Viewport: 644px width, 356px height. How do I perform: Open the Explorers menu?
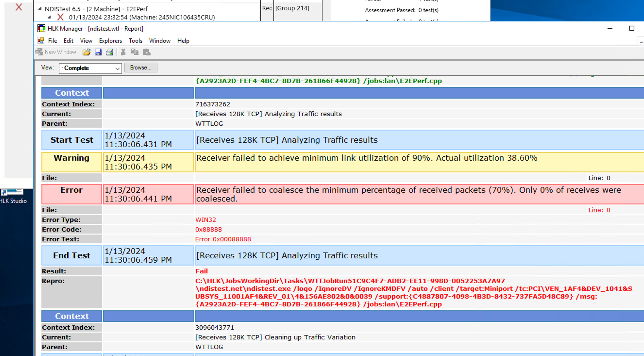[110, 41]
